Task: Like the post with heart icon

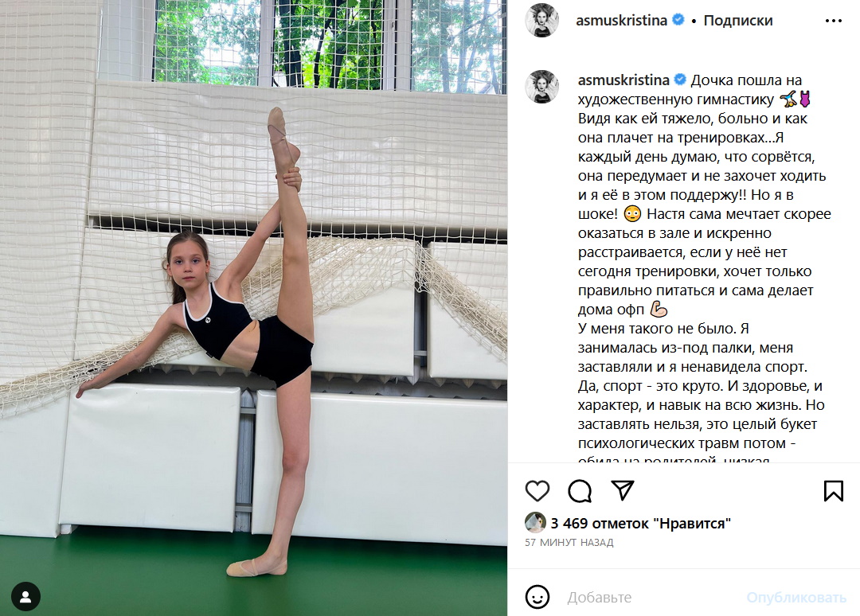Action: (537, 490)
